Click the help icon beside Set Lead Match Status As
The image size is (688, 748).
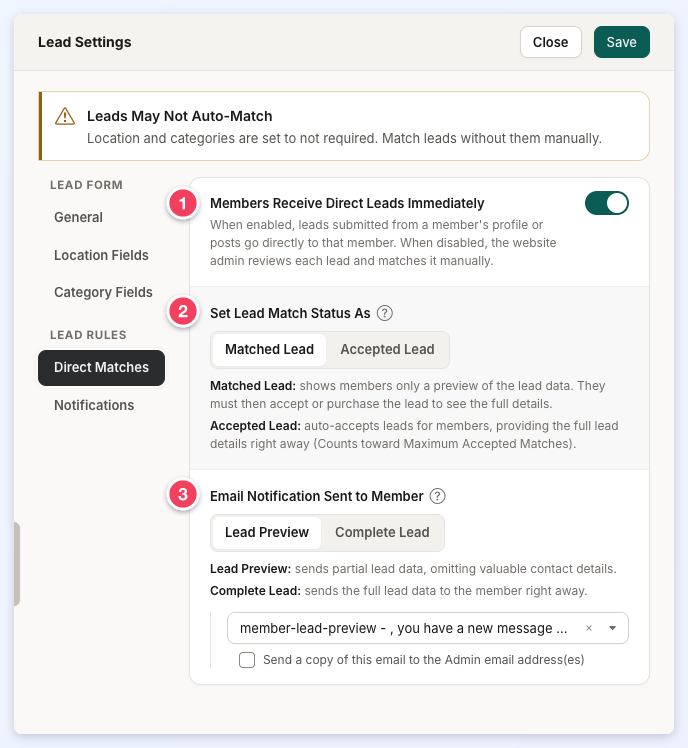[385, 313]
